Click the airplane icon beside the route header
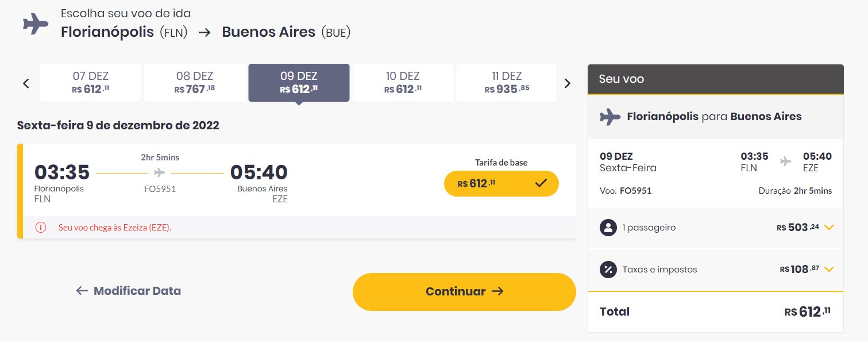Screen dimensions: 868x342 36,25
